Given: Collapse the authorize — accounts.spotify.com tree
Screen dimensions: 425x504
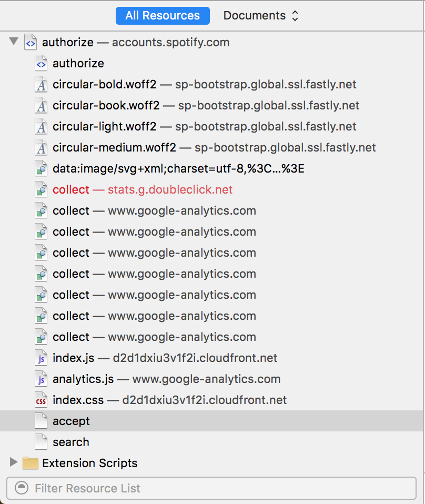Looking at the screenshot, I should pyautogui.click(x=14, y=41).
